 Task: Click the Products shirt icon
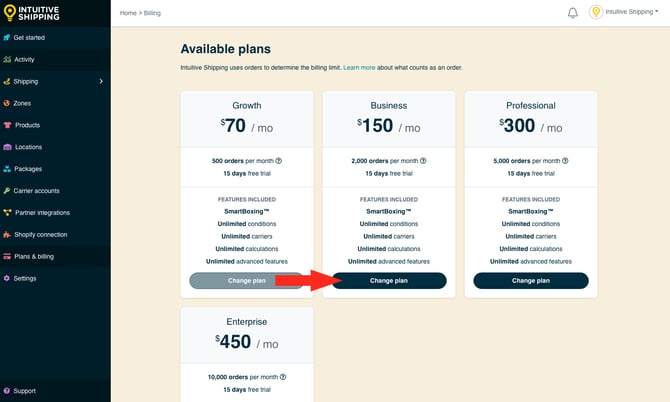tap(7, 125)
